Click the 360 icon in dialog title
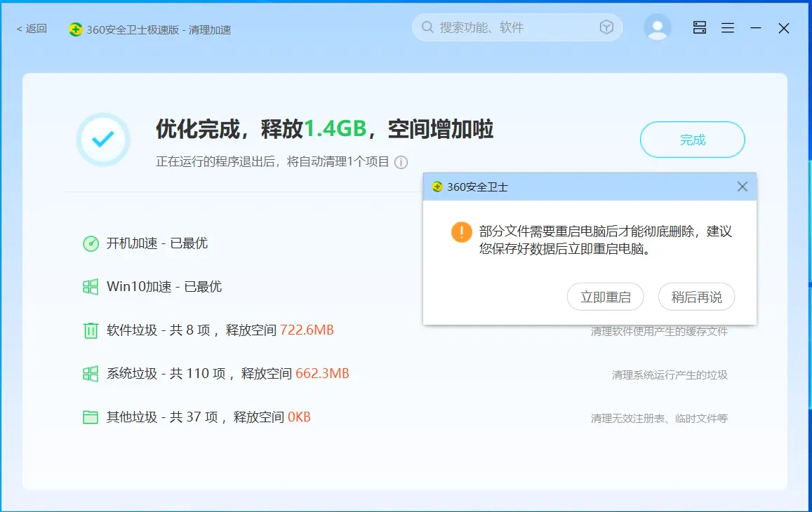The height and width of the screenshot is (512, 812). 437,187
